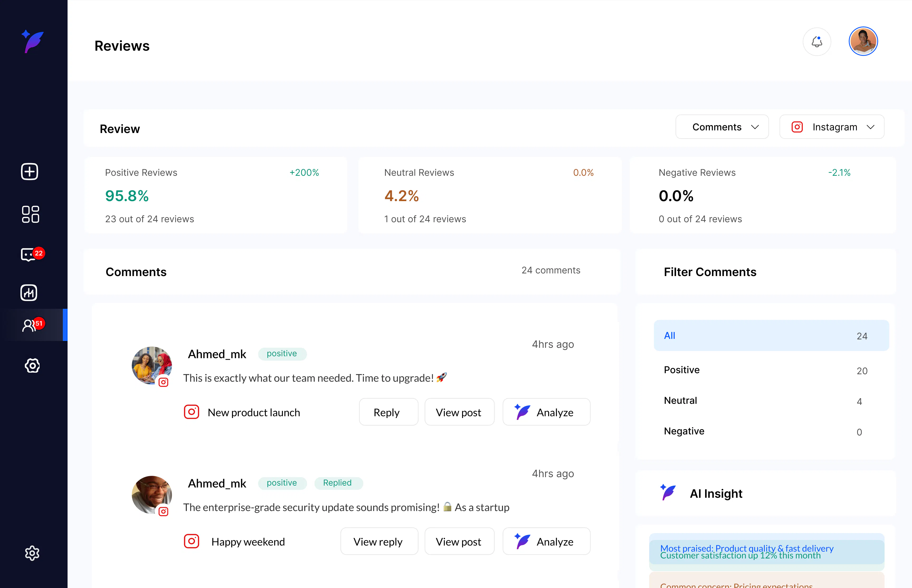Analyze the Time to upgrade comment
912x588 pixels.
click(546, 412)
